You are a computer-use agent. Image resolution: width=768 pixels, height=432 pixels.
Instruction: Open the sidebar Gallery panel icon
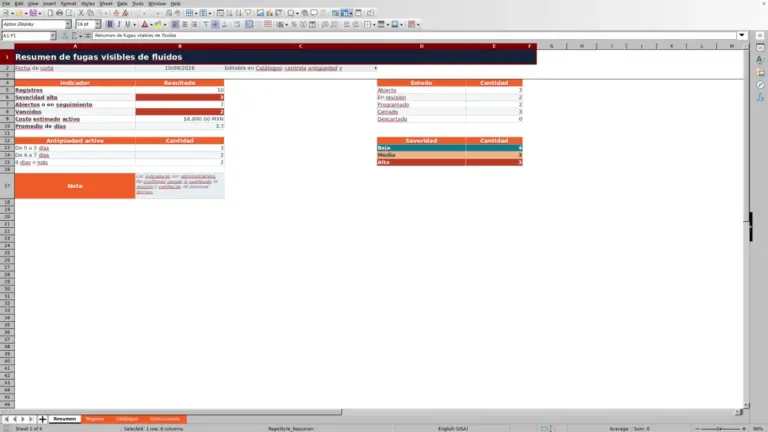click(x=760, y=72)
